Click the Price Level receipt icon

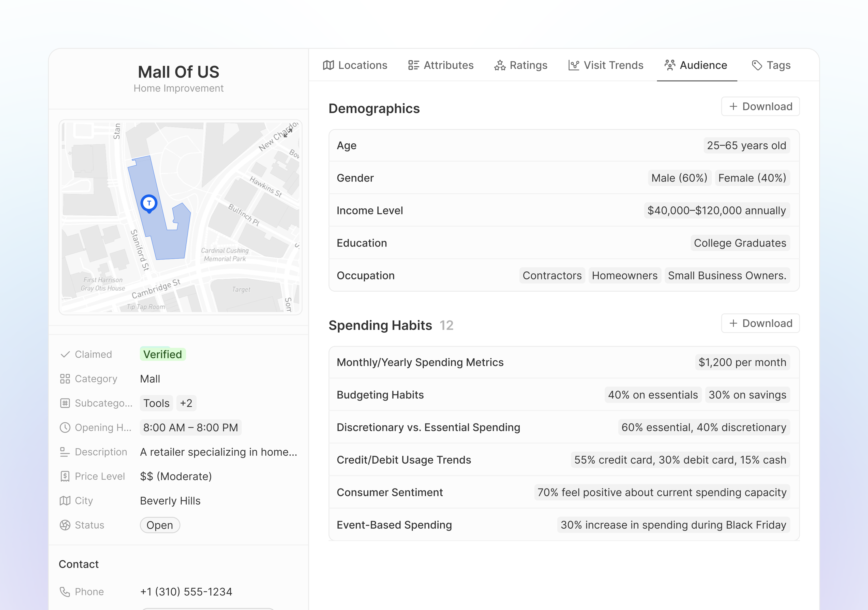click(x=65, y=476)
